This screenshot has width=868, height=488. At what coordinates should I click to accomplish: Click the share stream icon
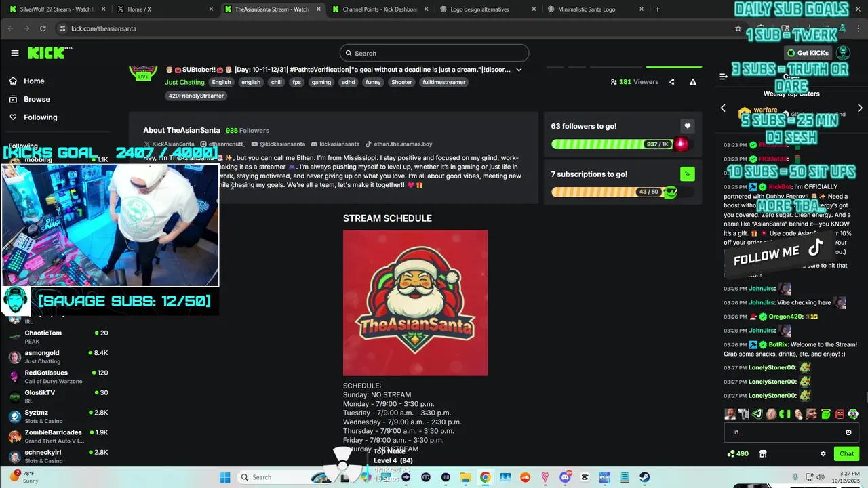click(x=671, y=82)
